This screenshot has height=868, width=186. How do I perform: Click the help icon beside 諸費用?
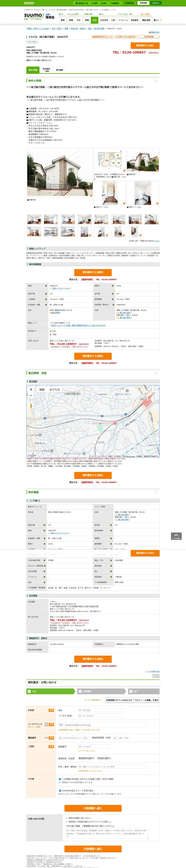pyautogui.click(x=110, y=538)
